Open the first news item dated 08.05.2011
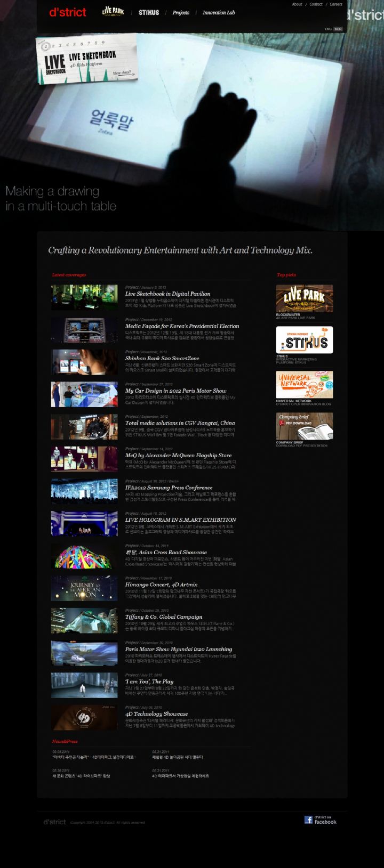The height and width of the screenshot is (868, 384). tap(94, 757)
